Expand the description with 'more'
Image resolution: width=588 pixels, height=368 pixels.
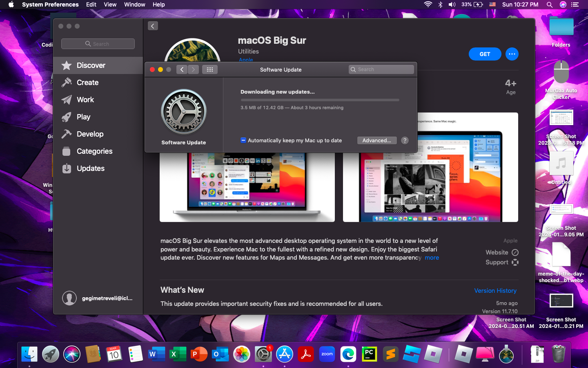(432, 258)
